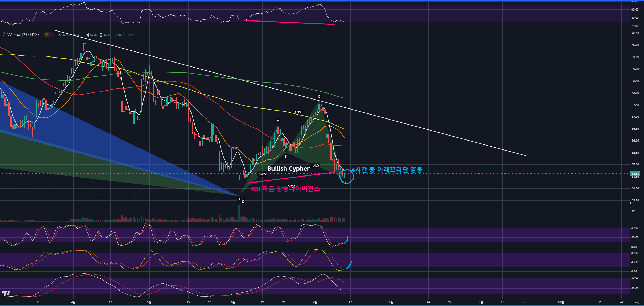This screenshot has height=306, width=644.
Task: Select the Bullish Cypher text label
Action: (288, 169)
